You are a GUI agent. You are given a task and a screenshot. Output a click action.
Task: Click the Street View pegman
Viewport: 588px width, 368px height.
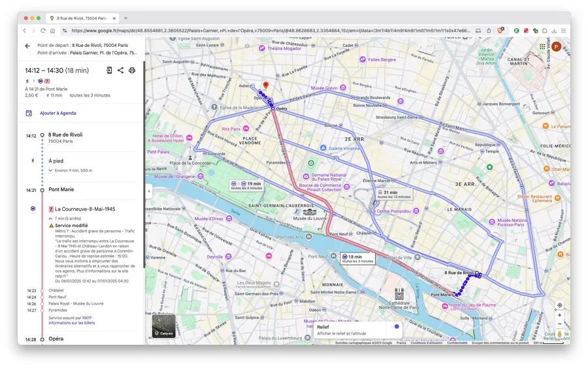(559, 334)
